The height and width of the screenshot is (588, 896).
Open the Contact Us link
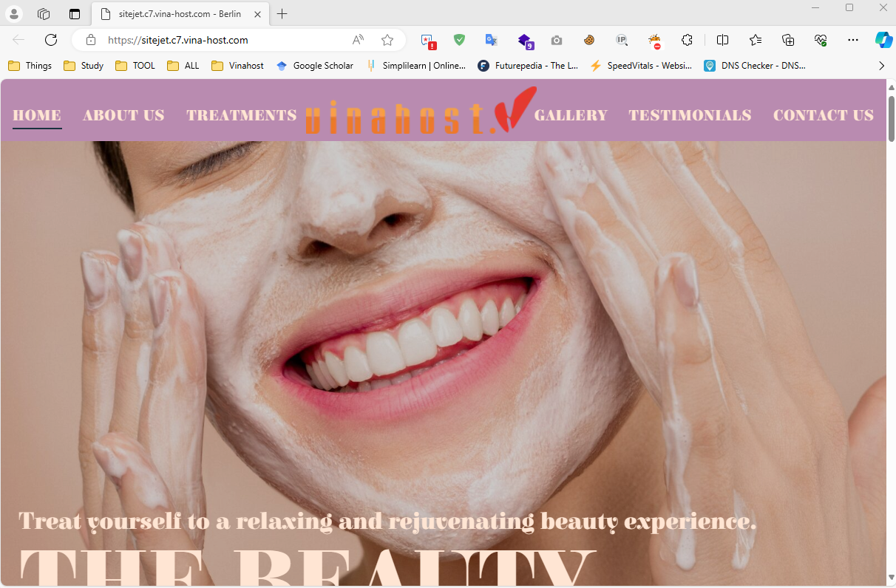click(x=823, y=115)
